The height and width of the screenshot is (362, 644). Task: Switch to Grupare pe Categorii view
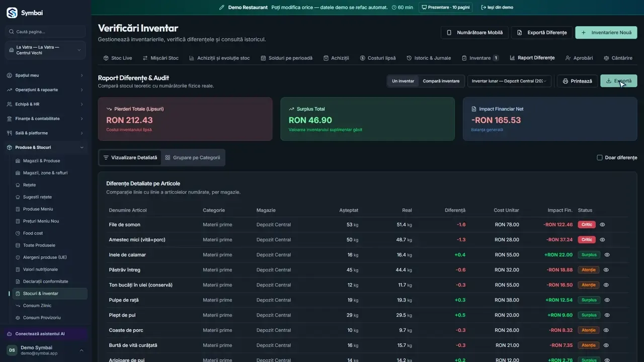[x=193, y=157]
